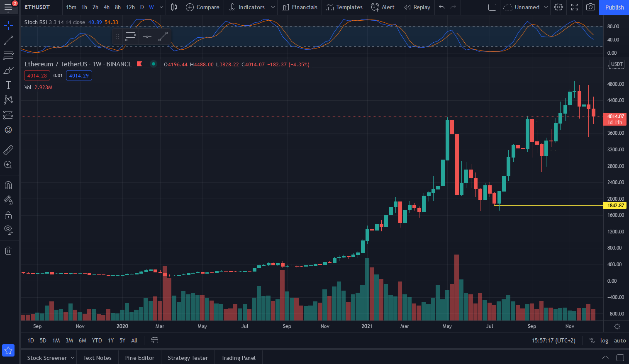Open the Indicators dialog
This screenshot has height=364, width=629.
[247, 7]
